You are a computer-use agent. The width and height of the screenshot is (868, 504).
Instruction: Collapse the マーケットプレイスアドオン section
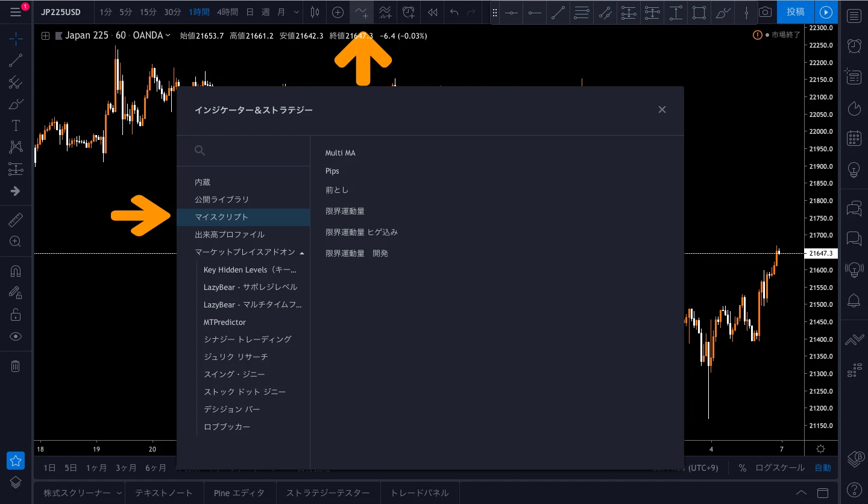(x=302, y=252)
